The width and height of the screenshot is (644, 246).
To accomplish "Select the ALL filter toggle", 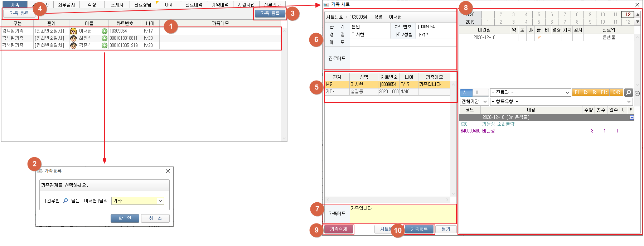I will [x=466, y=92].
